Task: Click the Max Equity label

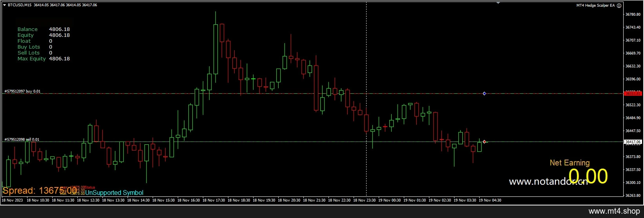Action: tap(32, 59)
